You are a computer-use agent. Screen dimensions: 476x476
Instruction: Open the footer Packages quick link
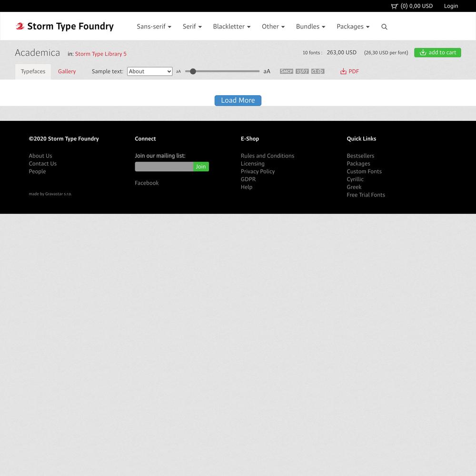click(x=358, y=164)
